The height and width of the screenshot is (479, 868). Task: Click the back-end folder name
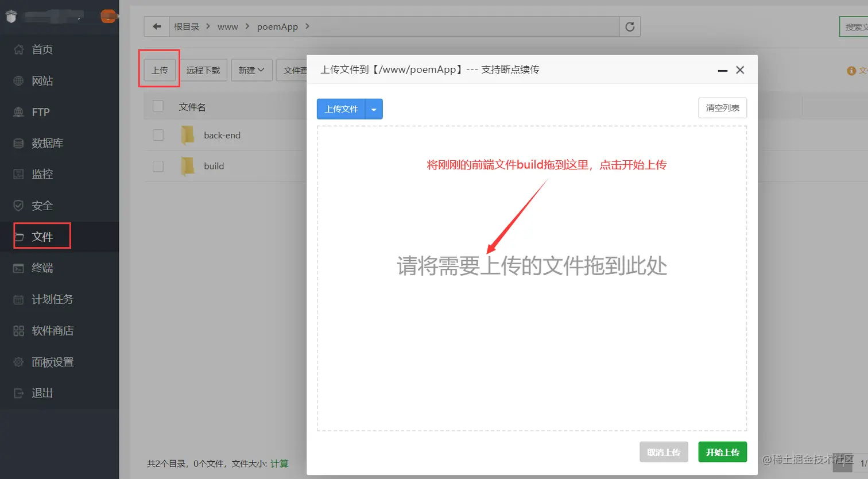[x=222, y=135]
